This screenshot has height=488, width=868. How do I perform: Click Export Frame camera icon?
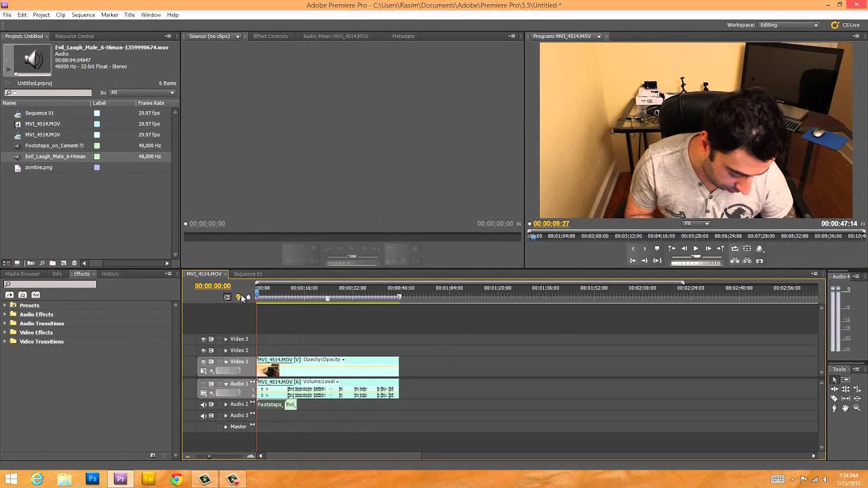point(759,261)
